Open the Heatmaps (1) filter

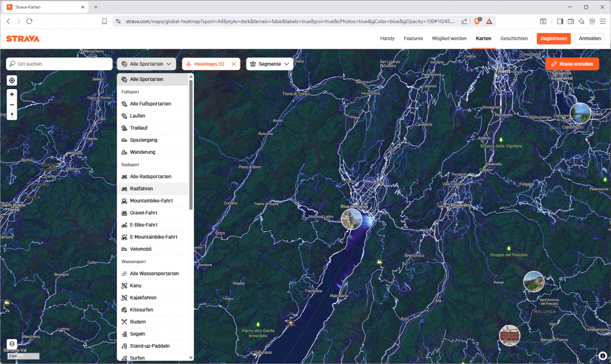coord(206,64)
